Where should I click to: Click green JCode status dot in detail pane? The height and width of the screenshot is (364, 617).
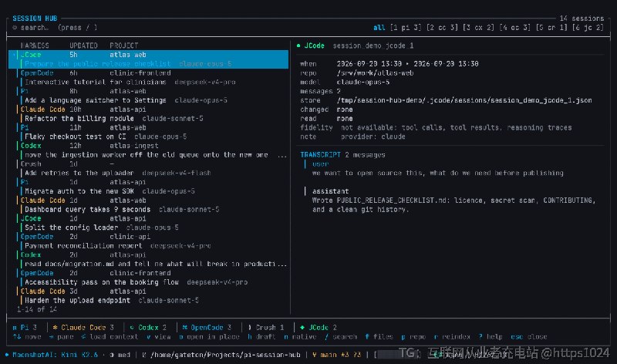click(298, 45)
